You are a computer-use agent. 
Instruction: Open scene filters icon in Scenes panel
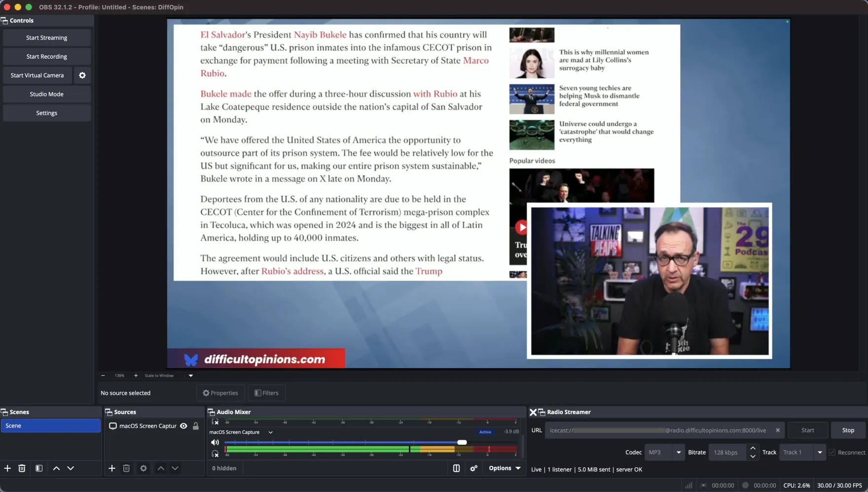tap(39, 468)
